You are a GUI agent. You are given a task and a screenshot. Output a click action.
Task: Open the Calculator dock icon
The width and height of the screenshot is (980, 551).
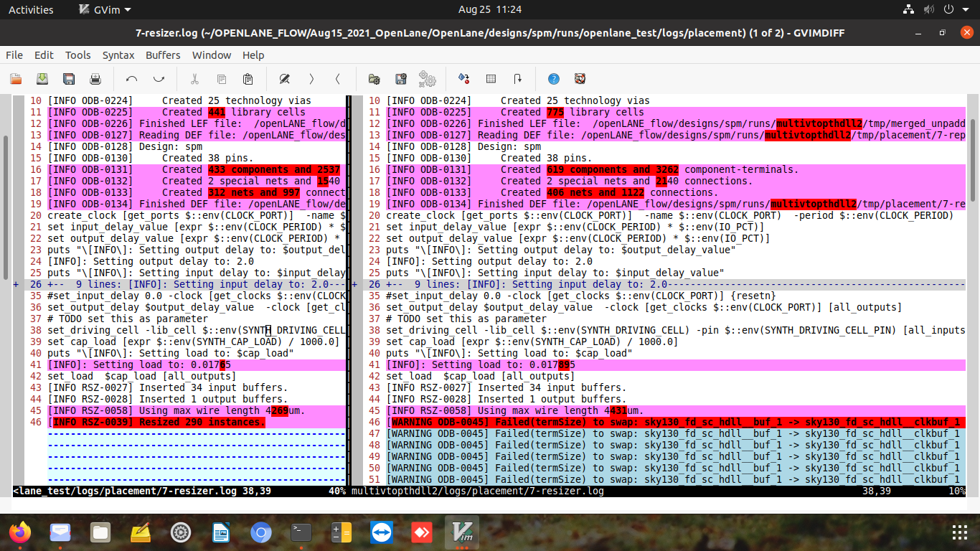[341, 532]
